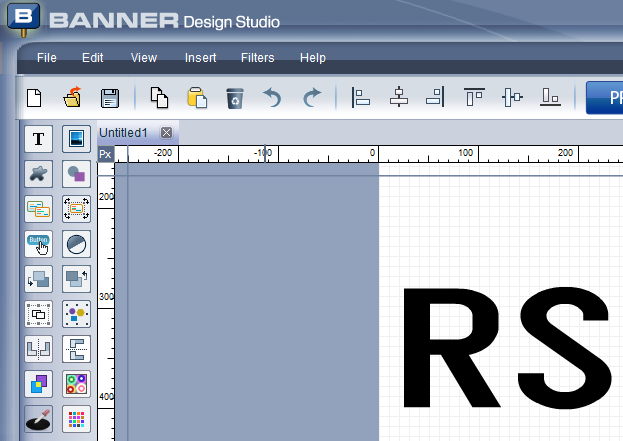Open the Edit menu

point(93,58)
